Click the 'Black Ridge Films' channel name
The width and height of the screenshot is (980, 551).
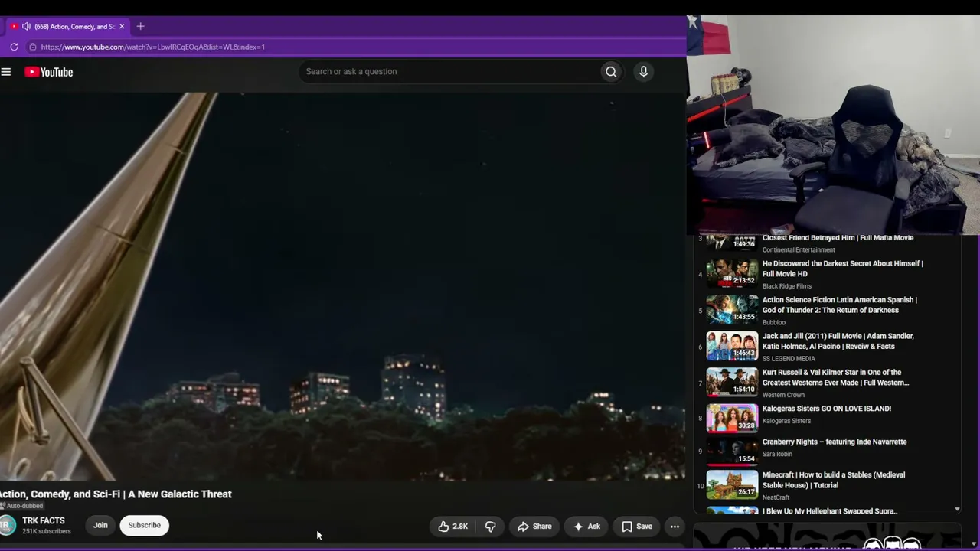pyautogui.click(x=787, y=286)
